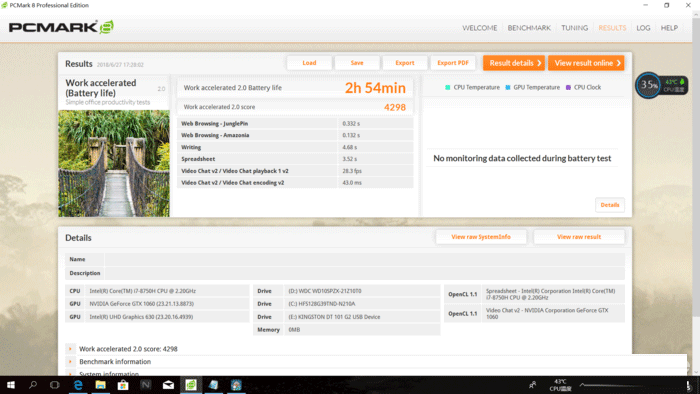Viewport: 700px width, 394px height.
Task: Open Result details
Action: pos(514,63)
